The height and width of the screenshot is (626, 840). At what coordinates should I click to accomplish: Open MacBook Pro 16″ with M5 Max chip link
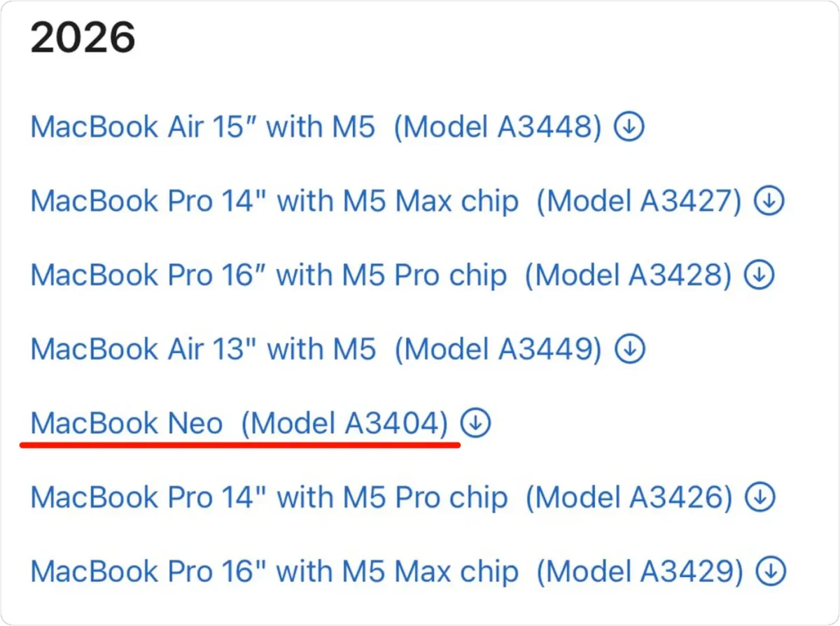[274, 571]
